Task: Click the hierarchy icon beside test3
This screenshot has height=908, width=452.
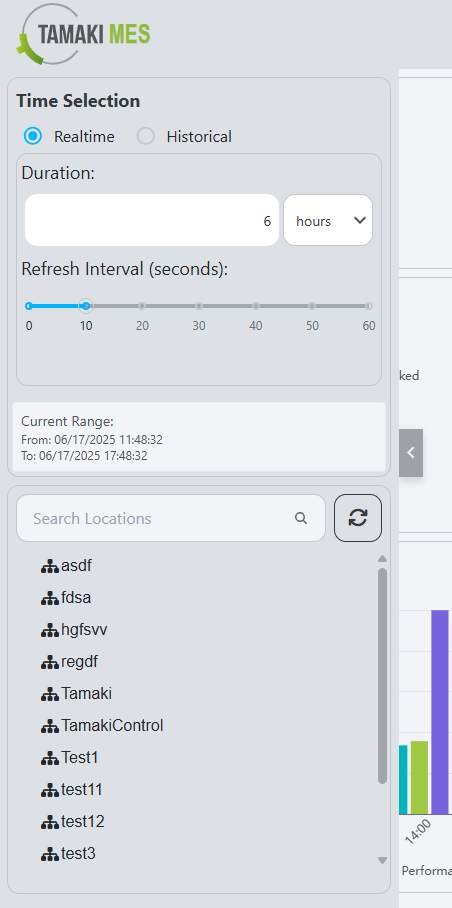Action: (x=50, y=854)
